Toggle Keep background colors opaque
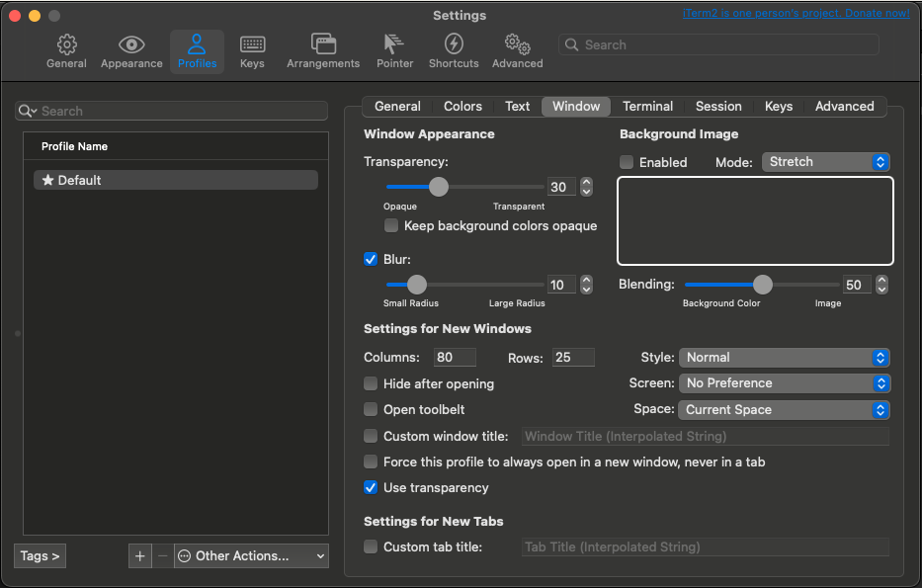Viewport: 922px width, 588px height. coord(391,225)
